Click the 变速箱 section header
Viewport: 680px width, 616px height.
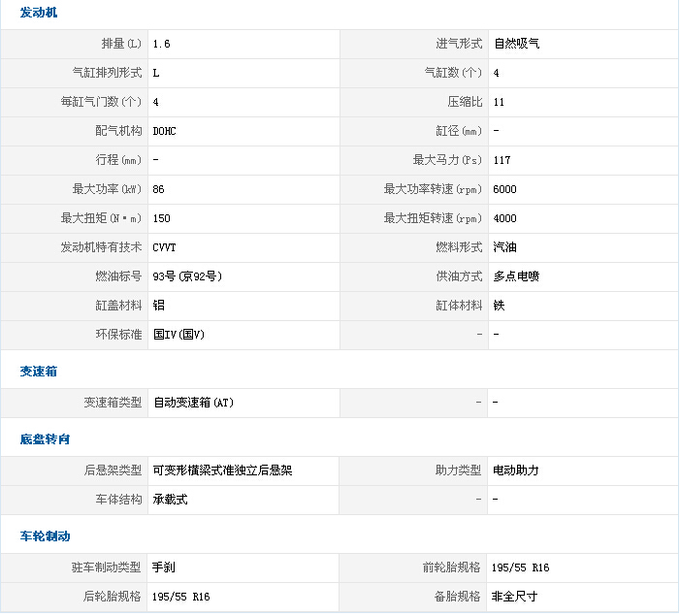pos(39,372)
